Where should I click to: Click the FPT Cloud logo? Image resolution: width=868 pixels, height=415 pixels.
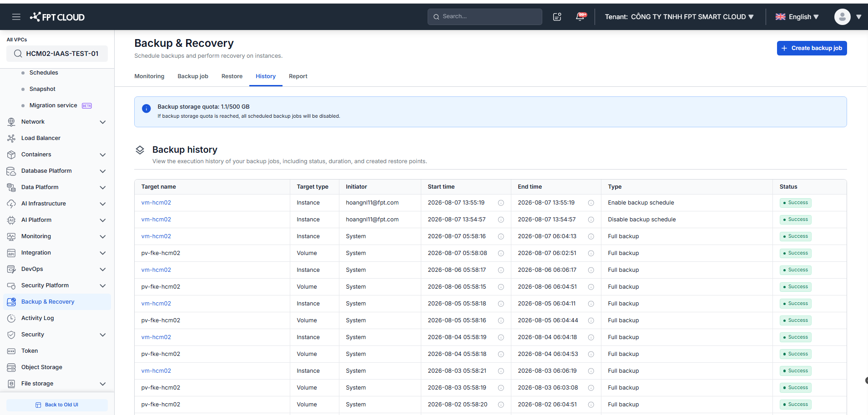(57, 17)
